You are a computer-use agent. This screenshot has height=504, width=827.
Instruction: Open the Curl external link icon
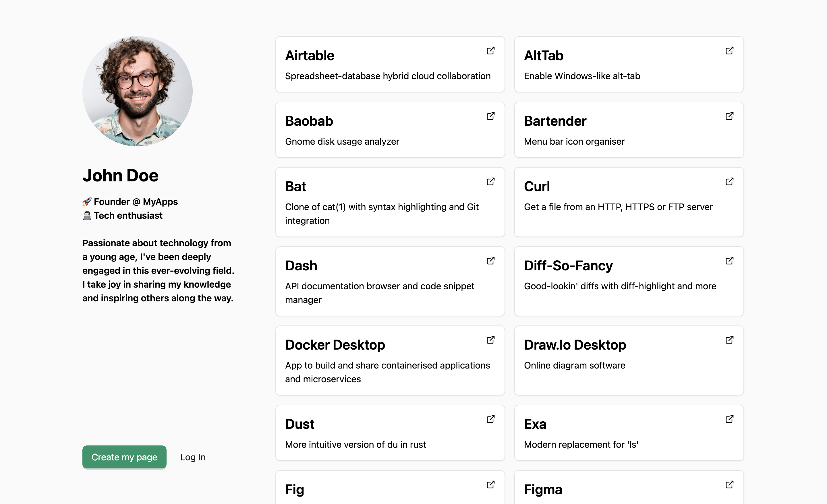pos(729,181)
